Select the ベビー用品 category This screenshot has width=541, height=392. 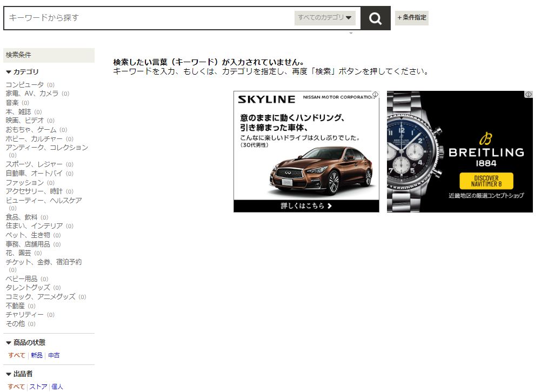(22, 279)
